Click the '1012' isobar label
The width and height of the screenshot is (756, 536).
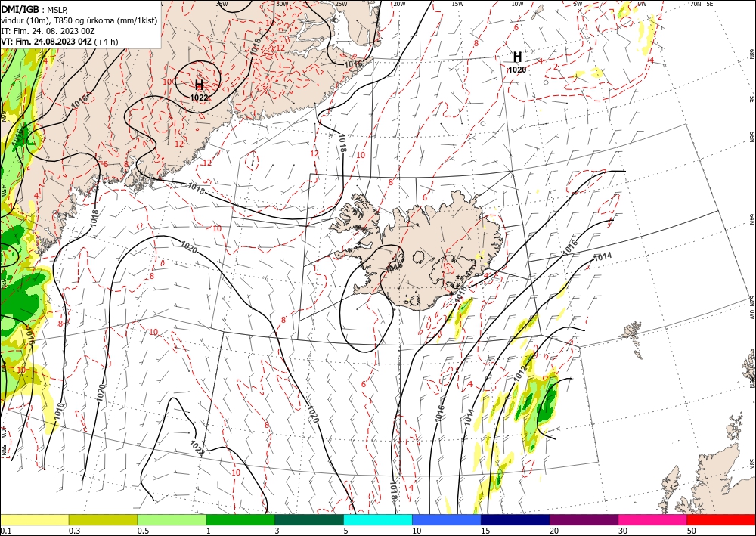click(x=520, y=374)
